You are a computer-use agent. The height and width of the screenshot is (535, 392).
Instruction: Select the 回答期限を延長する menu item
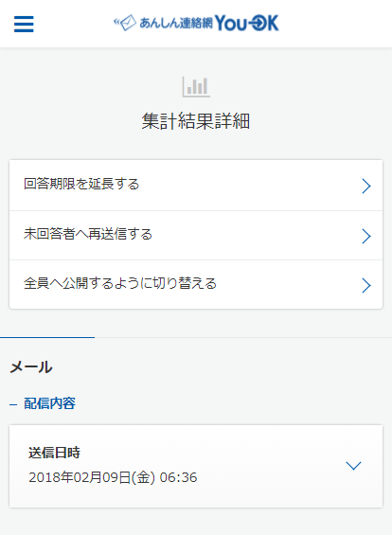coord(196,186)
